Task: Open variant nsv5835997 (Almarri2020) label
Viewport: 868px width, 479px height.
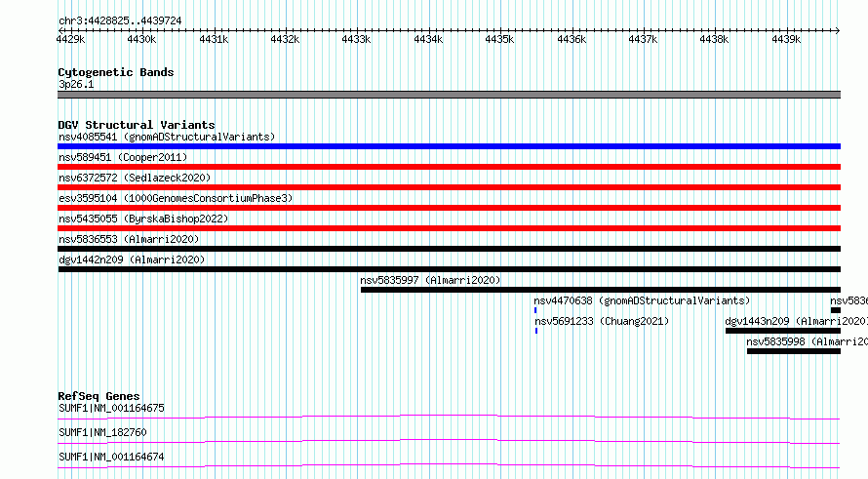Action: pyautogui.click(x=430, y=280)
